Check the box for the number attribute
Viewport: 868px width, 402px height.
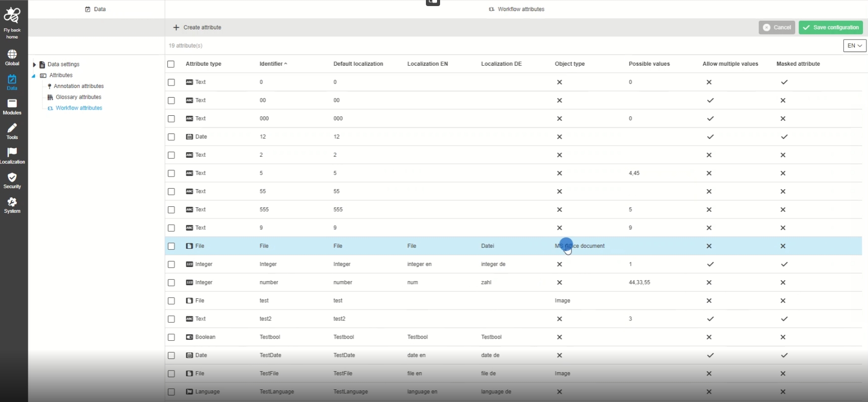(171, 282)
